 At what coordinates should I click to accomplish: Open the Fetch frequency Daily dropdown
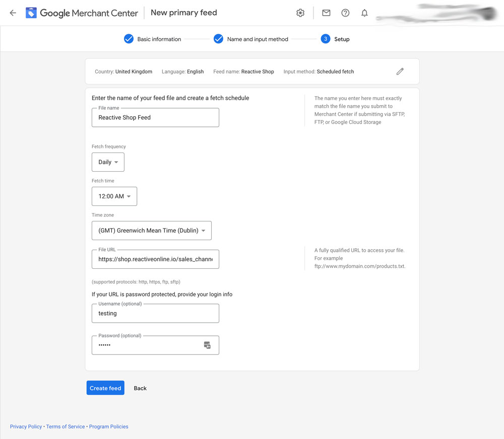108,162
